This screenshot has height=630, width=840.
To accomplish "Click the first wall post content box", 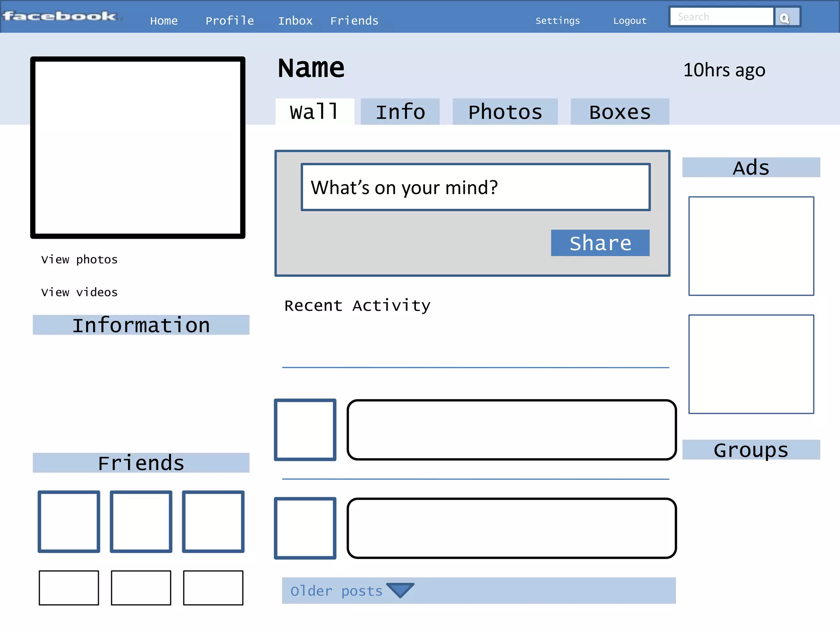I will [512, 430].
